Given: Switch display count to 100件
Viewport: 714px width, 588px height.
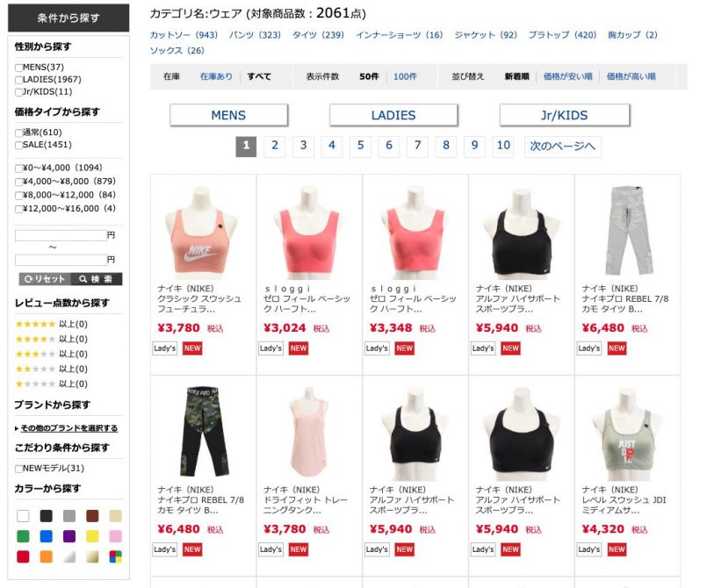Looking at the screenshot, I should (x=405, y=76).
